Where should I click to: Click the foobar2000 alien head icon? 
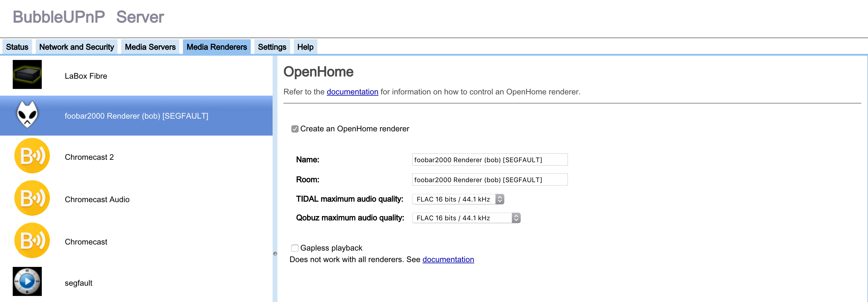tap(27, 114)
